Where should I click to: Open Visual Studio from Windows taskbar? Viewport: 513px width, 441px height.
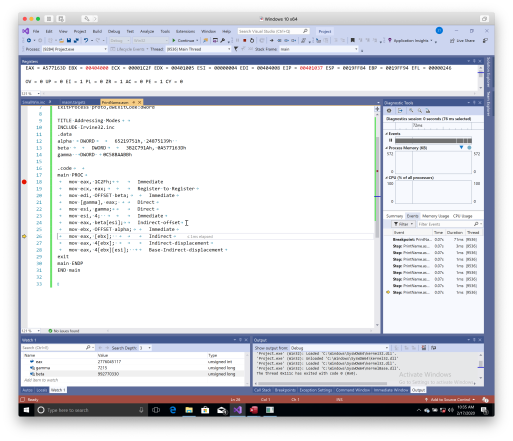[x=237, y=410]
